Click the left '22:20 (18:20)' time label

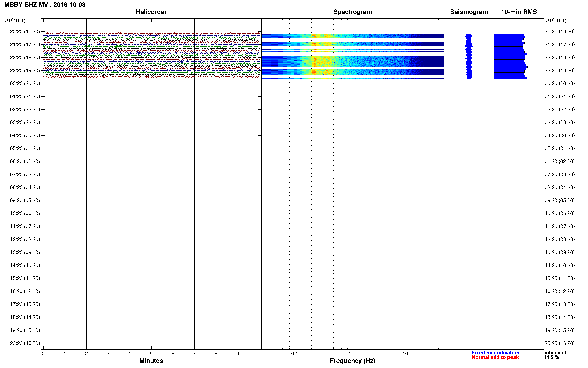(x=25, y=57)
